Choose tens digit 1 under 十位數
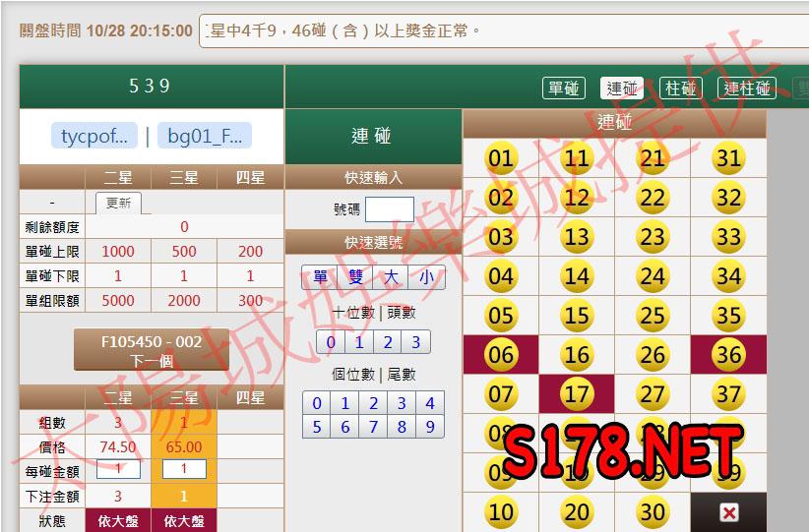The width and height of the screenshot is (809, 532). (359, 342)
